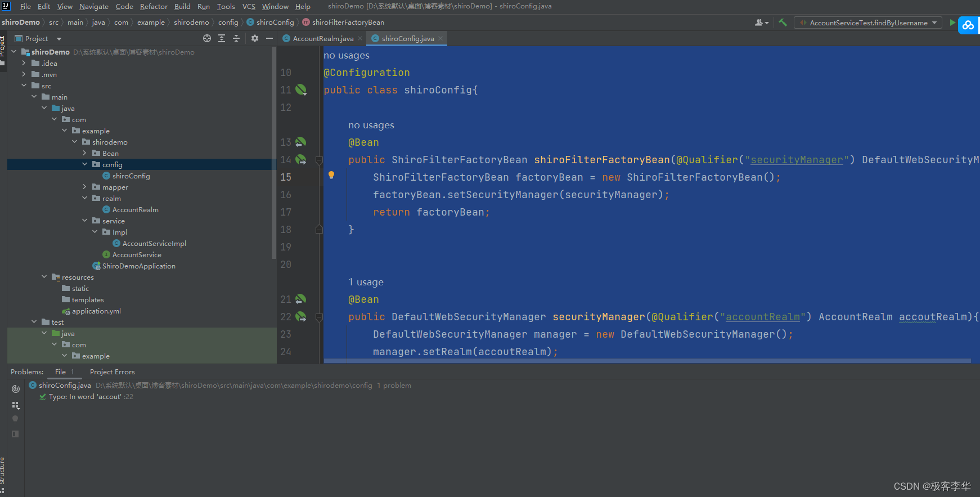Close the shiroConfig.java tab
The height and width of the screenshot is (497, 980).
440,39
